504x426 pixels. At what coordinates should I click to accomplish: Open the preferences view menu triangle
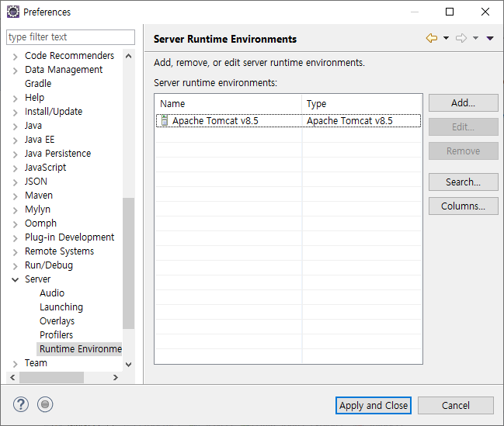pyautogui.click(x=490, y=38)
